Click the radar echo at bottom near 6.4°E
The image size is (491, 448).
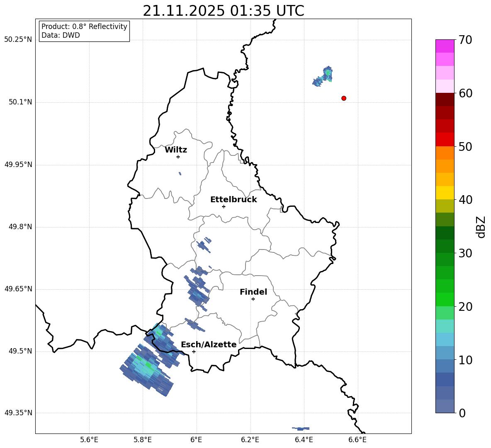click(301, 428)
